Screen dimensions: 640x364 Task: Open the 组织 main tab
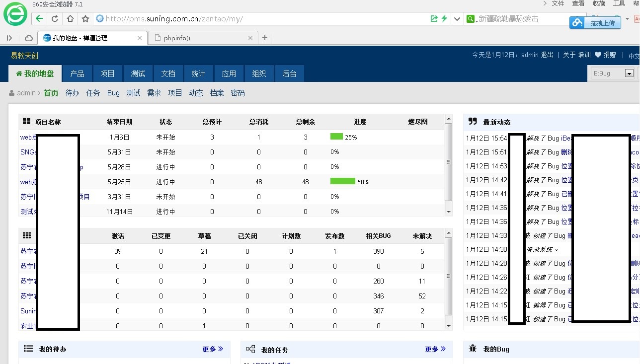(x=259, y=73)
